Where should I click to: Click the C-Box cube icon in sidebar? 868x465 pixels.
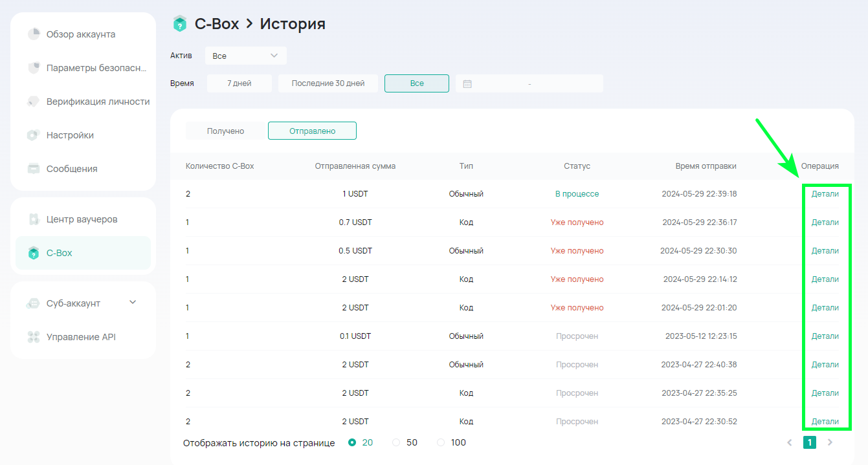point(34,253)
